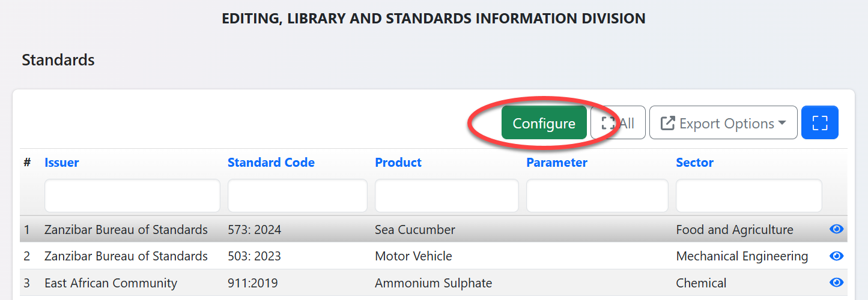
Task: Click the All selection button
Action: (x=618, y=123)
